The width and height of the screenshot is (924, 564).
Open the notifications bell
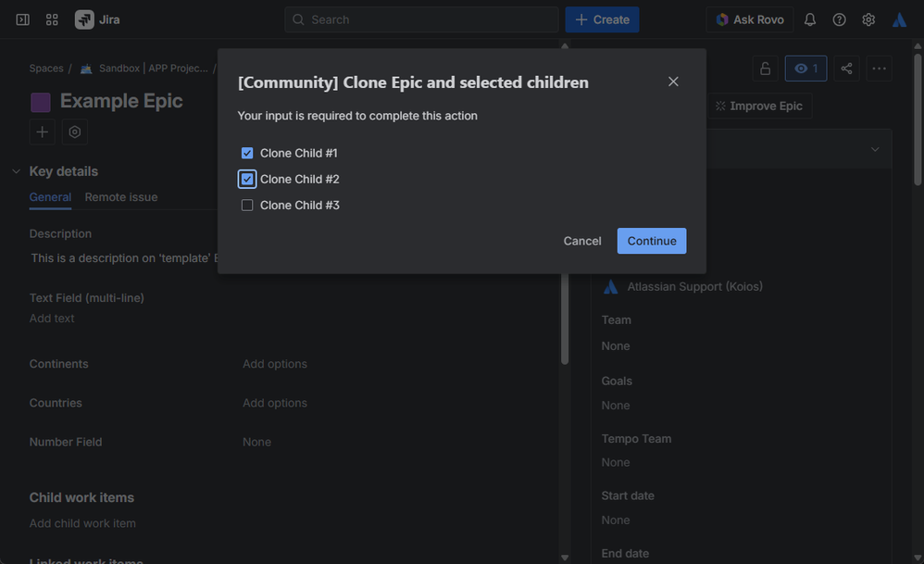(810, 19)
